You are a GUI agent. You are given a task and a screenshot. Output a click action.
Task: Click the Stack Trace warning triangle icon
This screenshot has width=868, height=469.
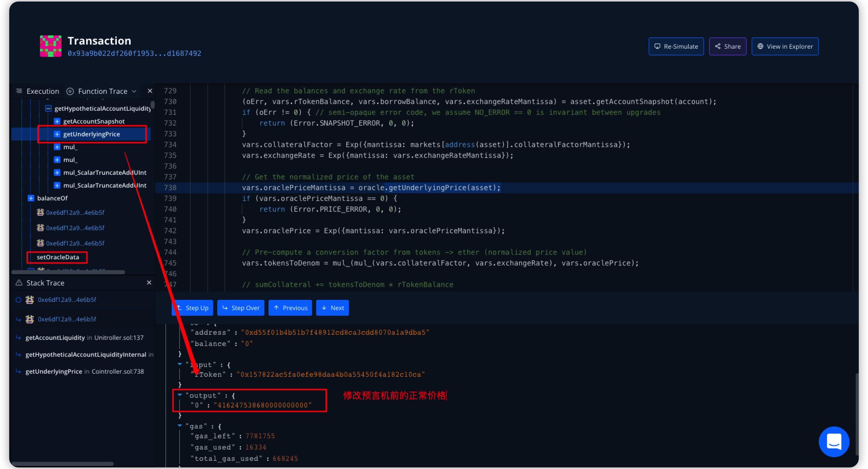point(19,282)
